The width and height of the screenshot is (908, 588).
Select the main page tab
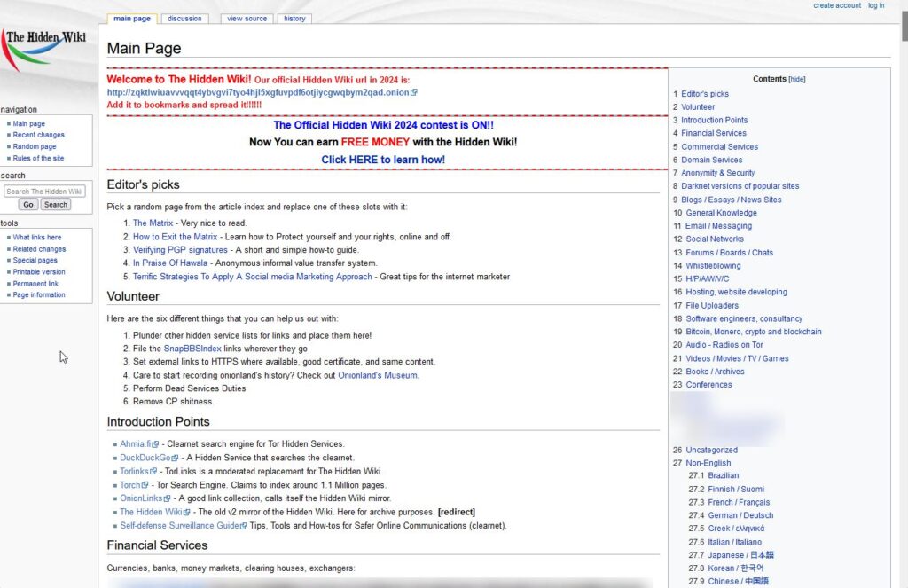click(x=132, y=19)
